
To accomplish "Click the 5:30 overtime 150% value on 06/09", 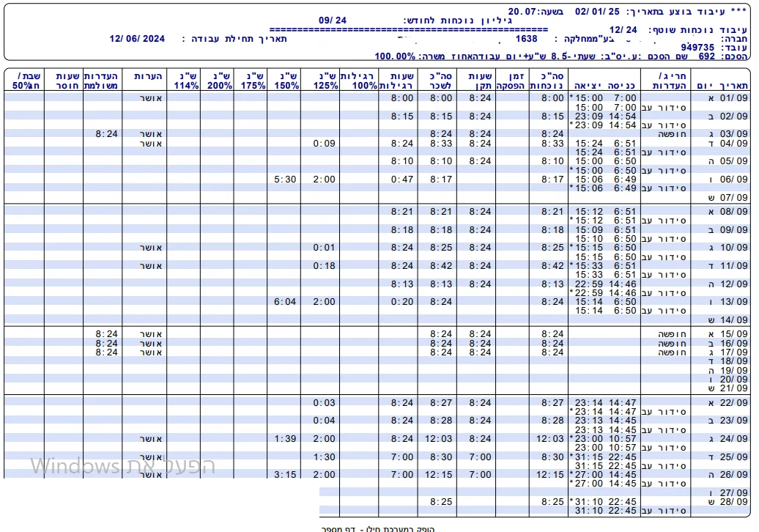I will pyautogui.click(x=285, y=179).
